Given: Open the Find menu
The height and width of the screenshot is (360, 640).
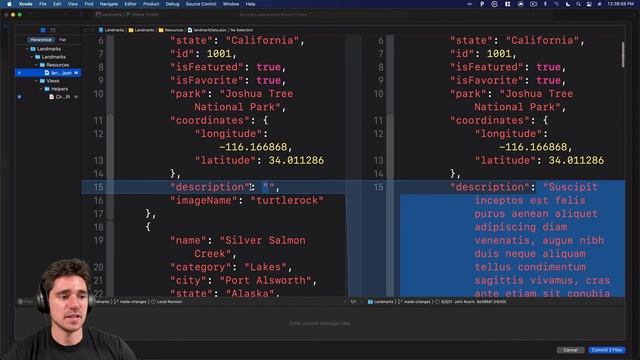Looking at the screenshot, I should 89,4.
